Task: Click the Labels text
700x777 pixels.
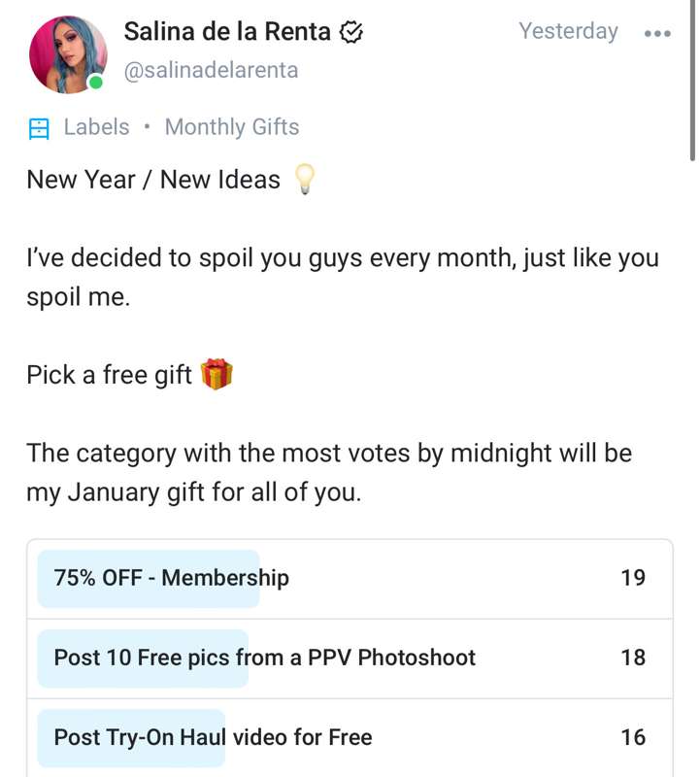Action: click(96, 127)
